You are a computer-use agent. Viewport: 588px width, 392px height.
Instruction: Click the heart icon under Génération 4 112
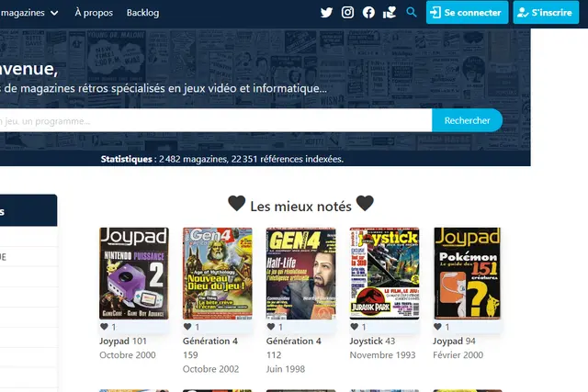[x=271, y=327]
